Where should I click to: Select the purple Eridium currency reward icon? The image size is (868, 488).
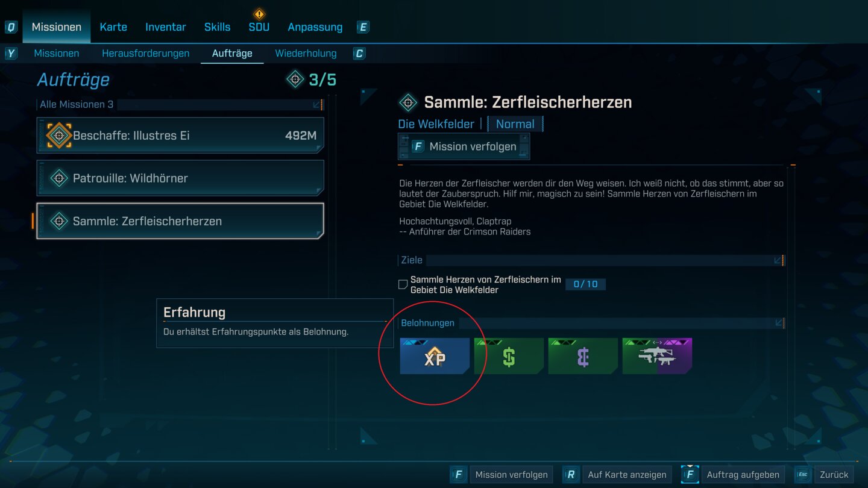(x=583, y=356)
